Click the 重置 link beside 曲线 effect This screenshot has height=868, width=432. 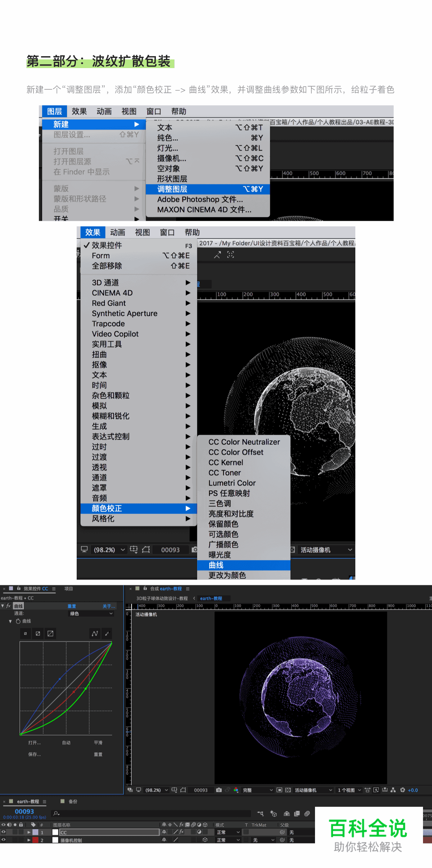pos(72,606)
